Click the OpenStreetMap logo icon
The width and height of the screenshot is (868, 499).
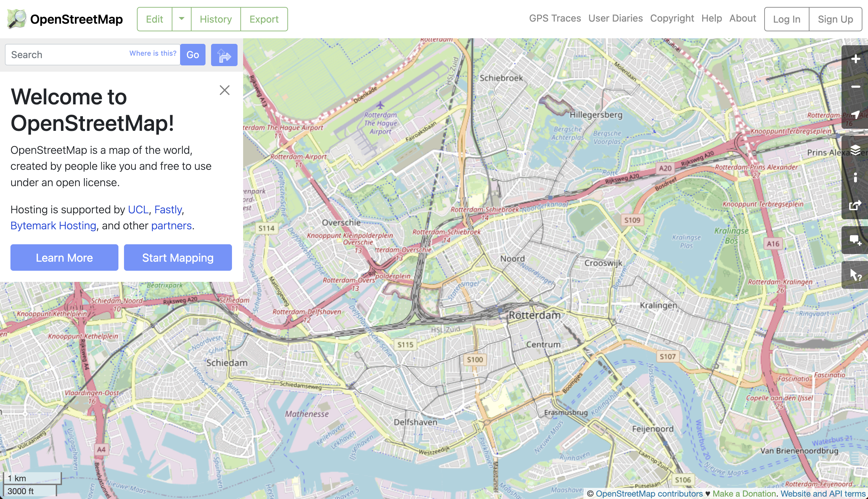point(16,19)
